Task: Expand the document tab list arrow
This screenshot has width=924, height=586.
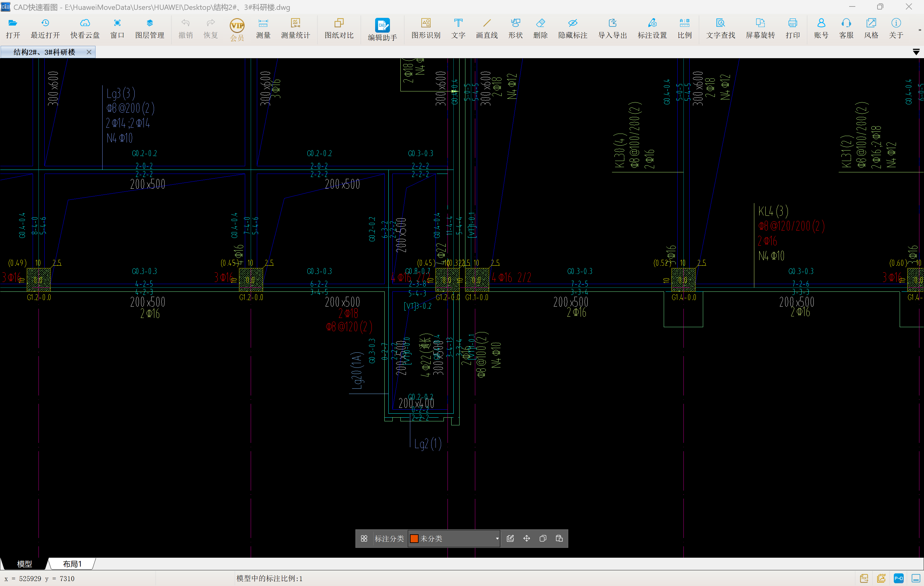Action: pyautogui.click(x=916, y=52)
